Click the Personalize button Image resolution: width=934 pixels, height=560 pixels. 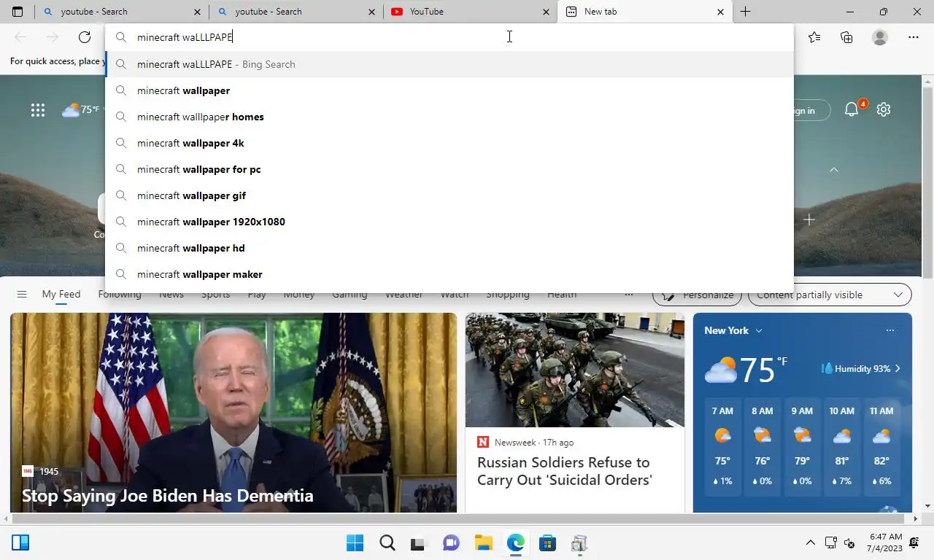pos(697,295)
